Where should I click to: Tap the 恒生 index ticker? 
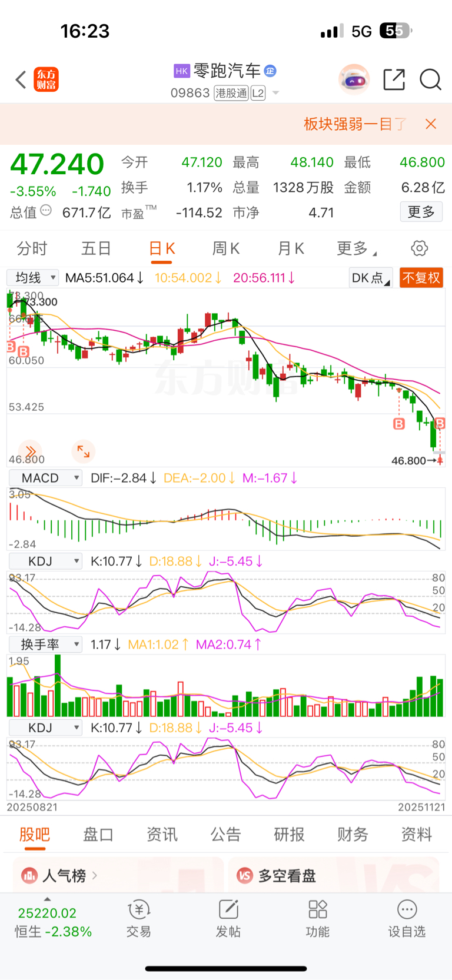point(53,922)
